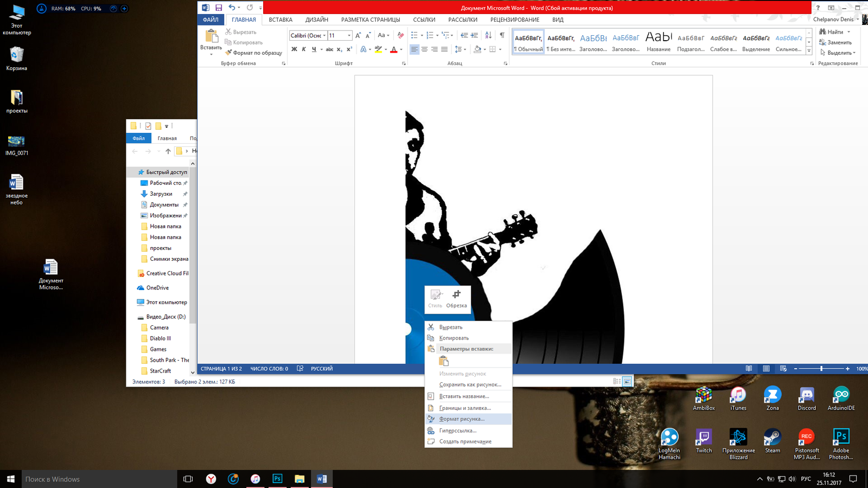Open the font size 11 dropdown
This screenshot has height=488, width=868.
pyautogui.click(x=349, y=36)
